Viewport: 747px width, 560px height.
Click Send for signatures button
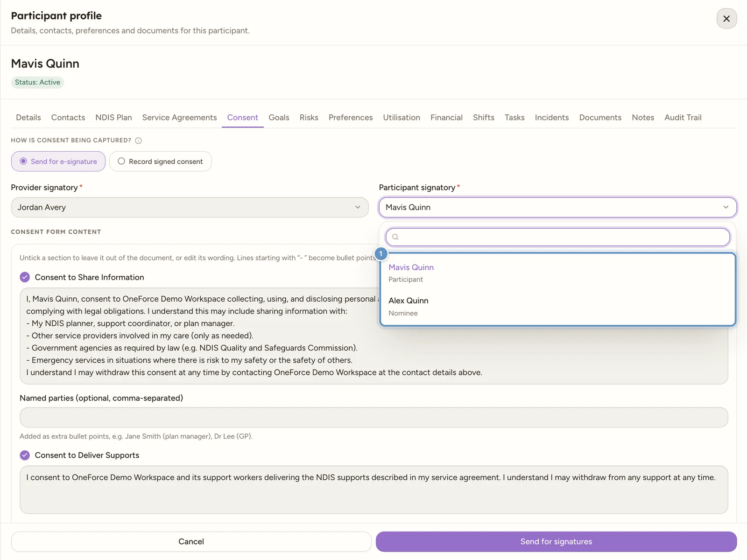pos(556,541)
